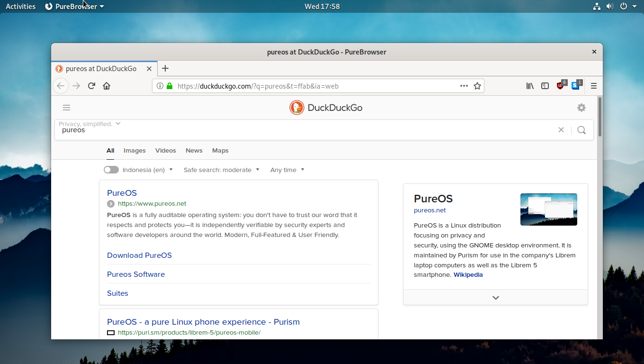This screenshot has height=364, width=644.
Task: Click the magnifier search button
Action: tap(581, 130)
